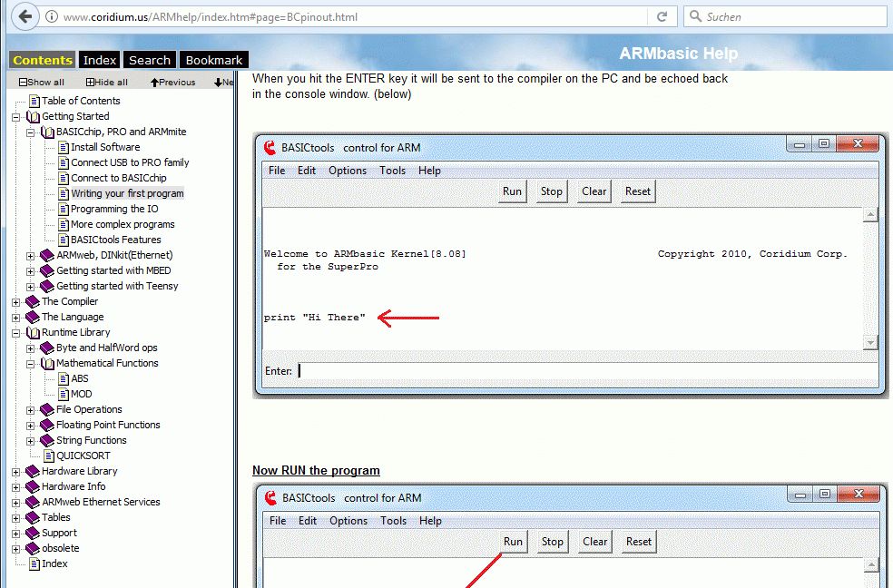Go back with the browser back arrow
This screenshot has width=893, height=588.
[x=25, y=16]
